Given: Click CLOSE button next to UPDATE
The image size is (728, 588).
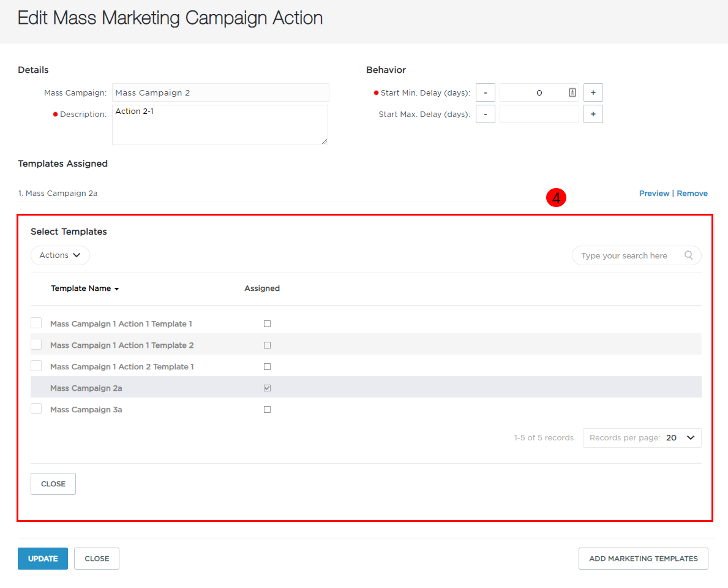Looking at the screenshot, I should point(97,558).
